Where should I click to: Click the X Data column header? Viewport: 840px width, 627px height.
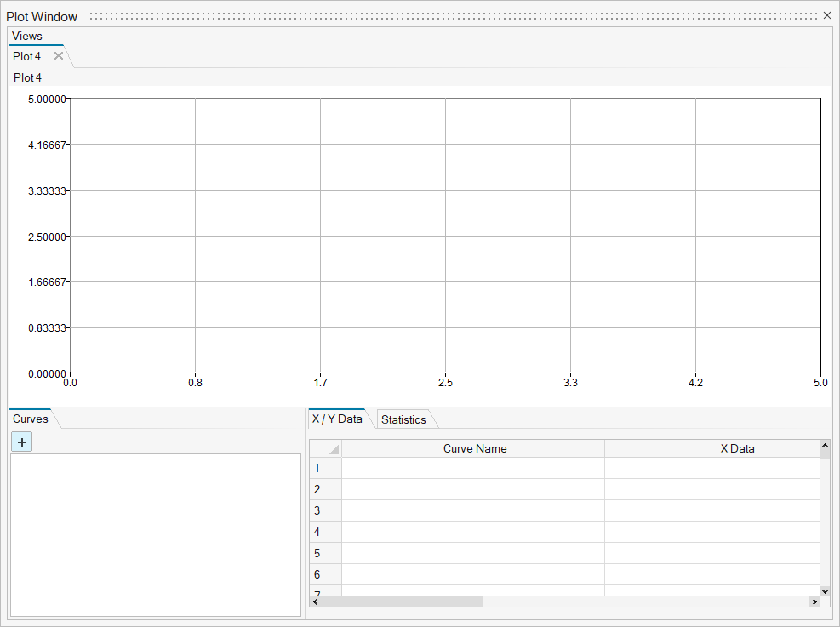711,448
